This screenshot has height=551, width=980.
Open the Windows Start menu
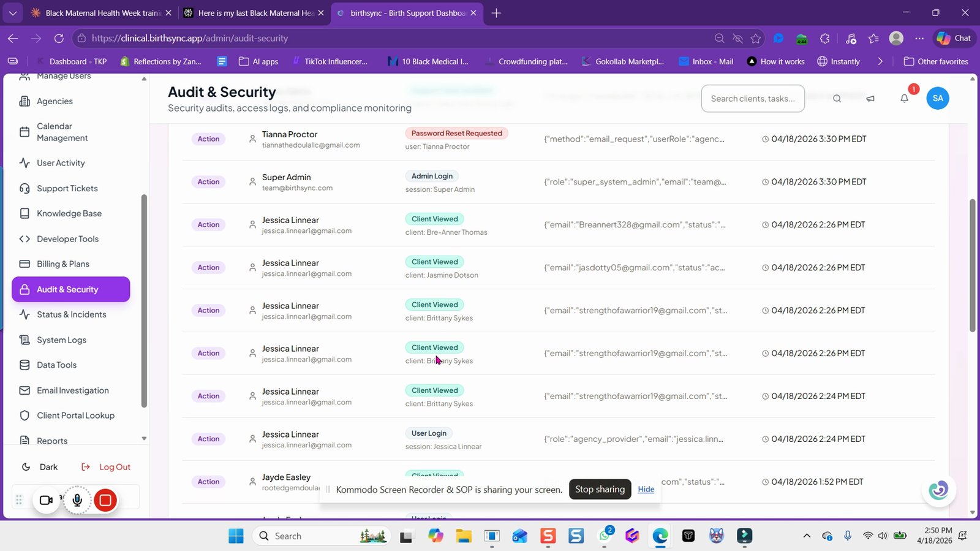[236, 536]
